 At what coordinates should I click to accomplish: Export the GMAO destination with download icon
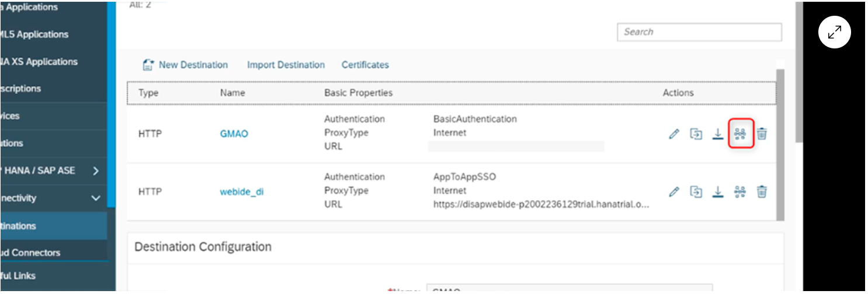(x=718, y=134)
